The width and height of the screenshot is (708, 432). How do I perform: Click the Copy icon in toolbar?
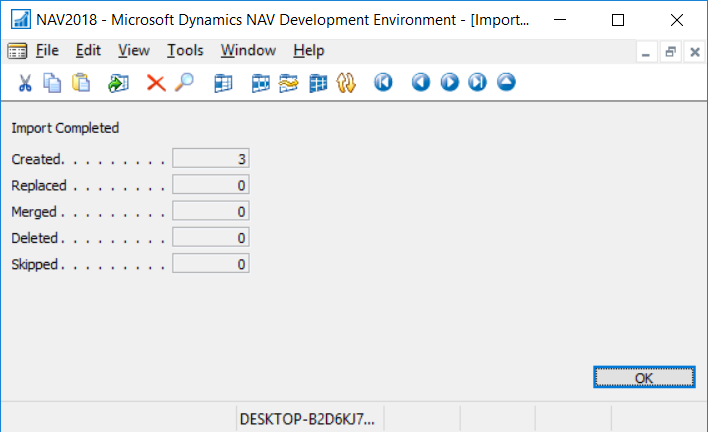53,84
